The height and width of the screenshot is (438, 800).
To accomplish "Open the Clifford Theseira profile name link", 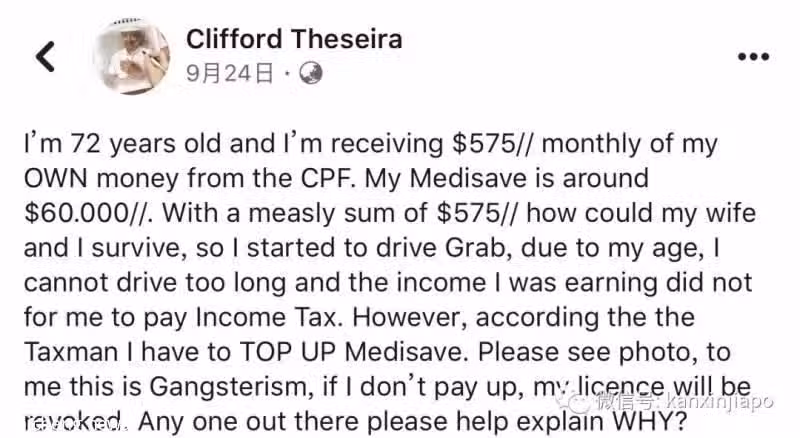I will tap(294, 39).
